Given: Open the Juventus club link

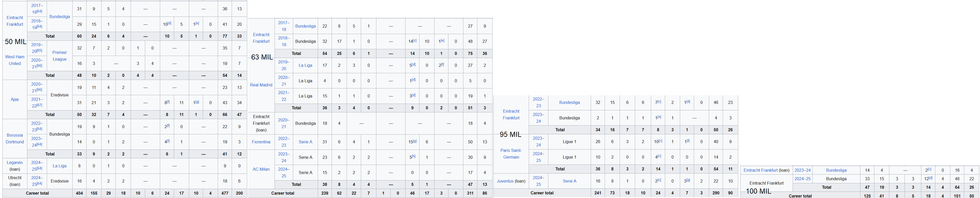Looking at the screenshot, I should (505, 181).
